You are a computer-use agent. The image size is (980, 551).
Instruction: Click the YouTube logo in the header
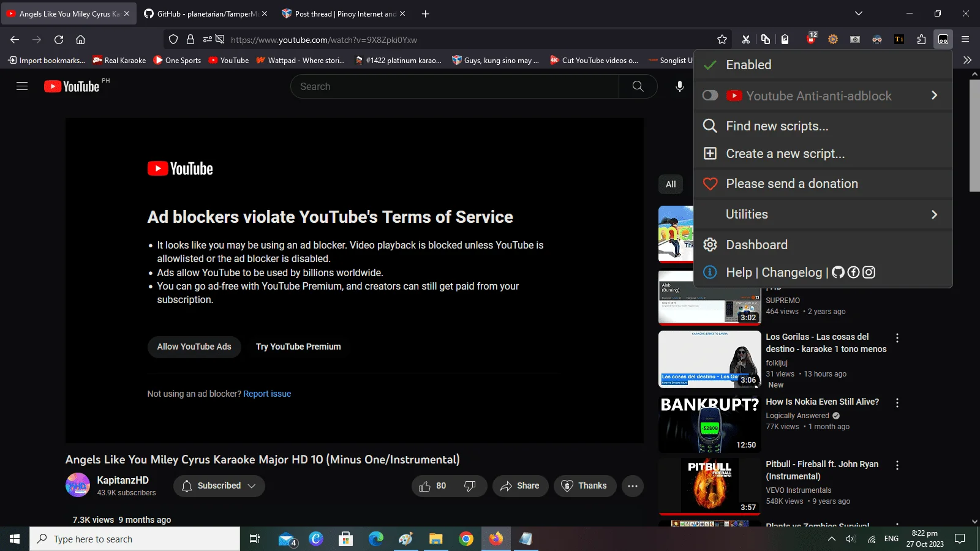click(72, 86)
